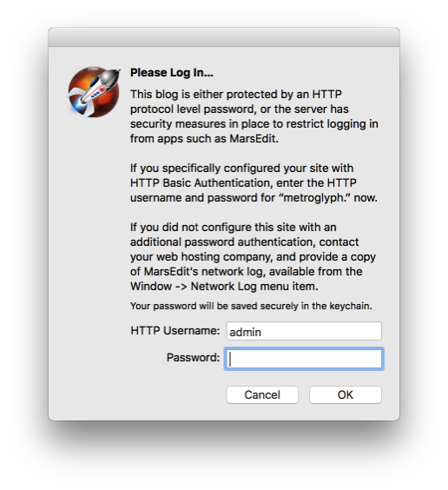Screen dimensions: 448x490
Task: Click the keychain password notice text
Action: coord(251,306)
